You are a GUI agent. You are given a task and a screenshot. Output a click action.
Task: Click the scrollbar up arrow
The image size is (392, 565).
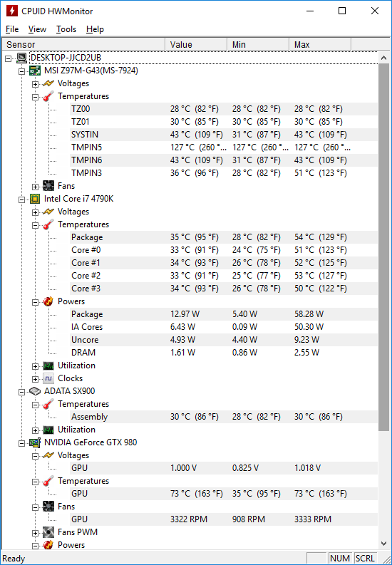click(383, 58)
